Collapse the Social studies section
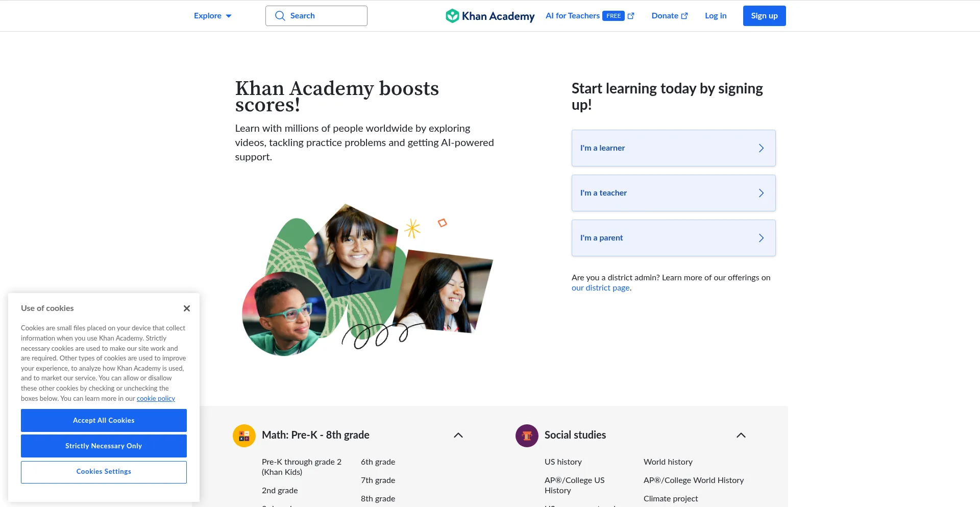This screenshot has width=980, height=507. coord(741,436)
